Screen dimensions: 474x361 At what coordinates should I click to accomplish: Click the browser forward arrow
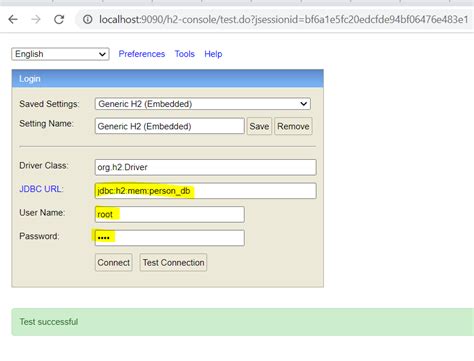[36, 20]
